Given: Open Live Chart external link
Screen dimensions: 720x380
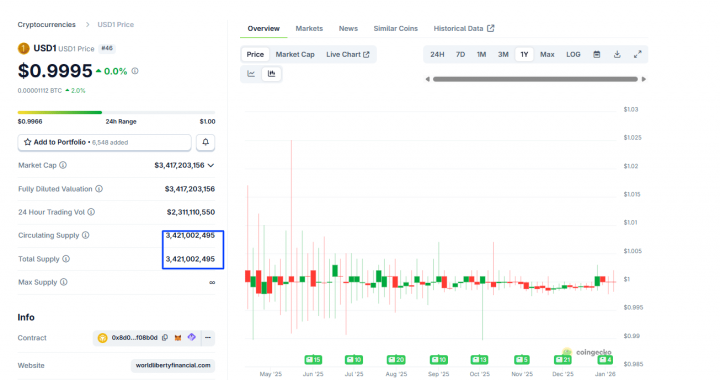Looking at the screenshot, I should (x=348, y=55).
